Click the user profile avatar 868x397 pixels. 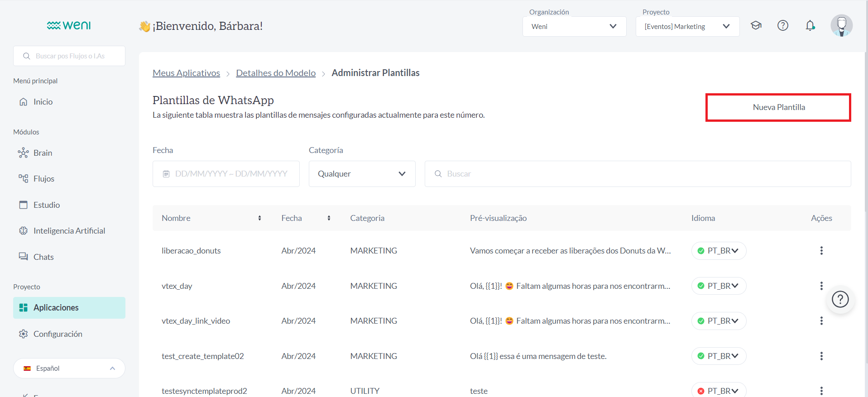point(841,26)
